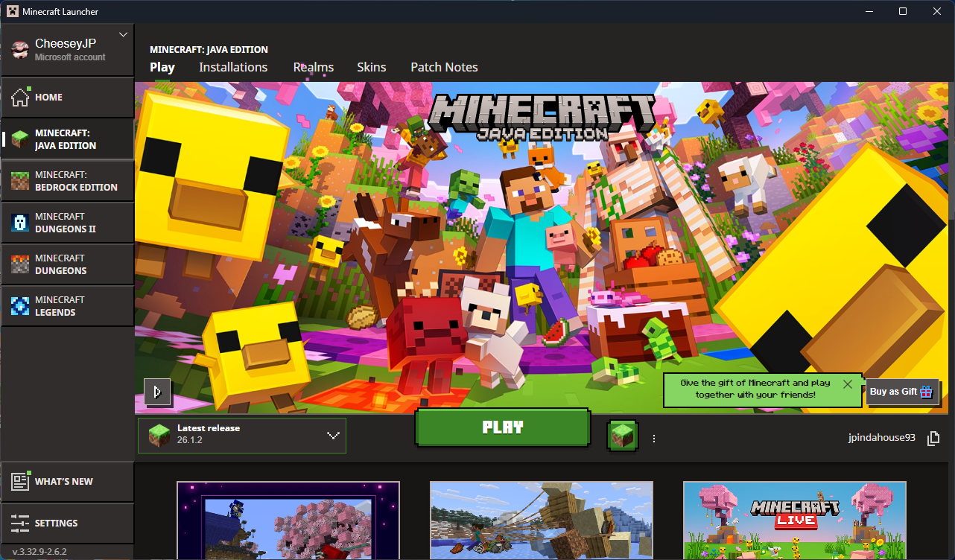Switch to the Play tab
The width and height of the screenshot is (955, 560).
162,67
